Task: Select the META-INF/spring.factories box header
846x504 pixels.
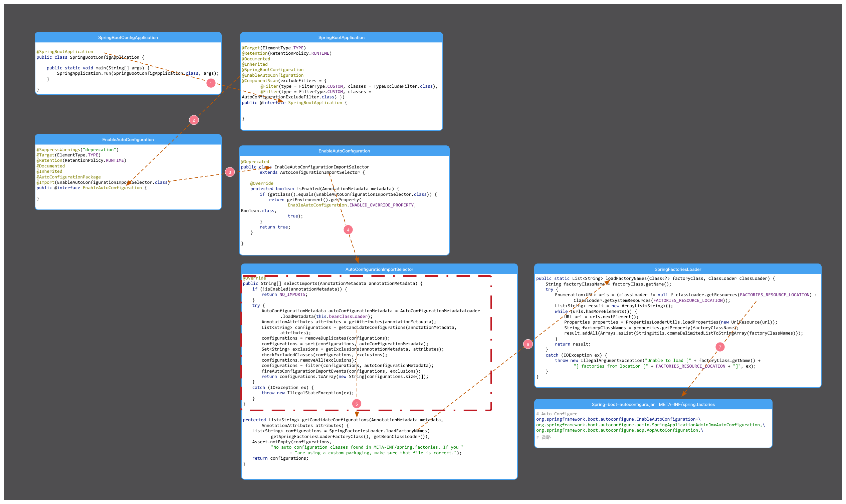Action: tap(653, 405)
